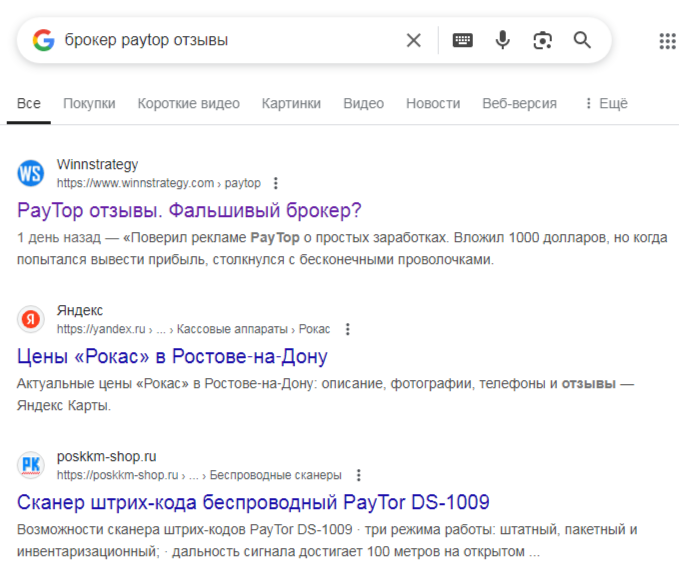Click the Яндекс favicon icon
The image size is (679, 568).
point(31,320)
